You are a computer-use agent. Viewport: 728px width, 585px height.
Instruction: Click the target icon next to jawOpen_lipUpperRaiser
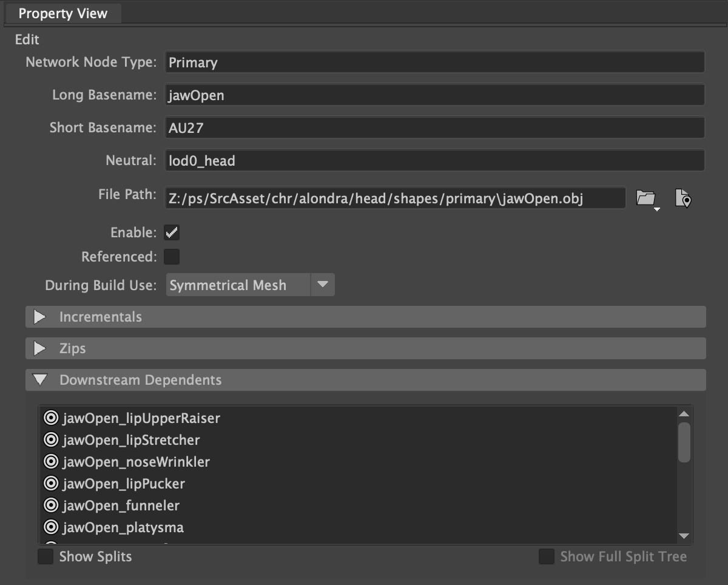pos(51,418)
